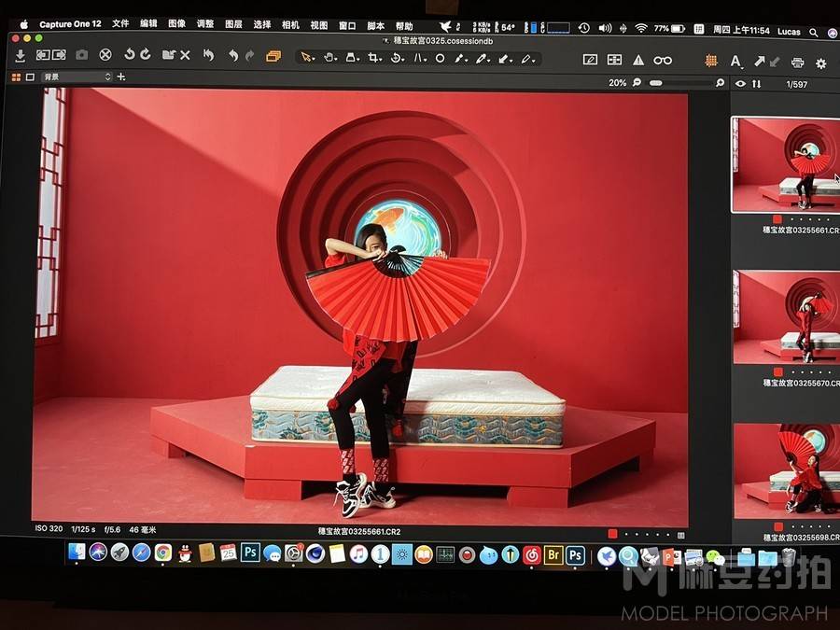
Task: Click the camera Capture icon
Action: pos(81,55)
